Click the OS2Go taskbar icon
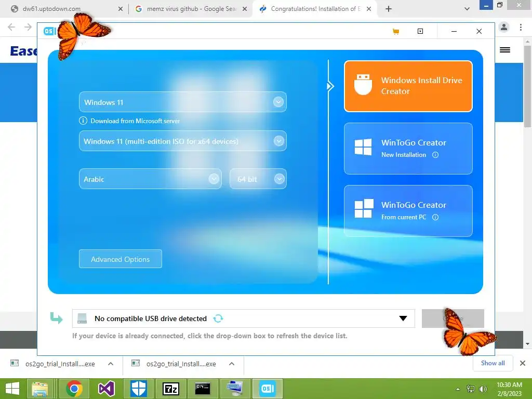 click(268, 389)
